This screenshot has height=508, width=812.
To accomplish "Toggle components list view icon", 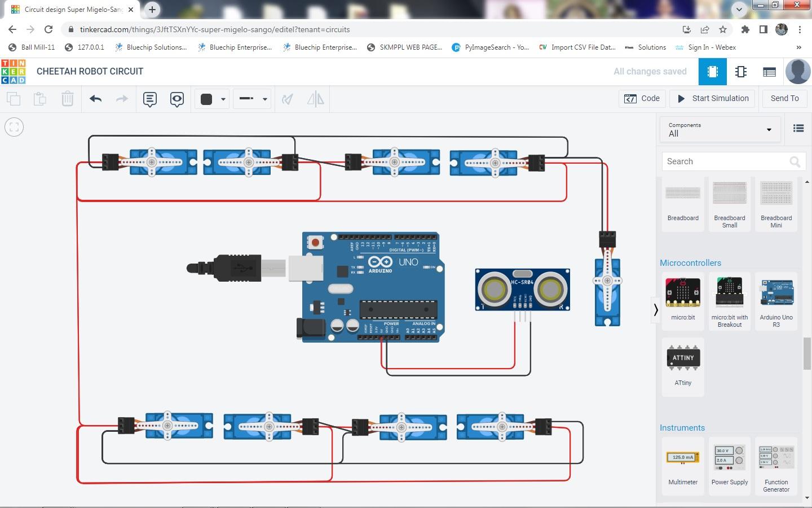I will [798, 129].
